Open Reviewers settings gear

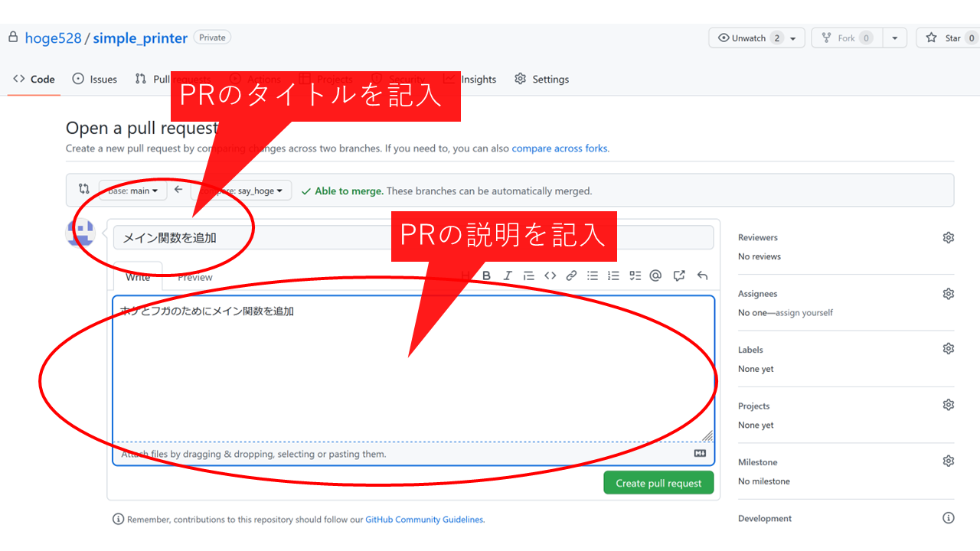pyautogui.click(x=948, y=238)
